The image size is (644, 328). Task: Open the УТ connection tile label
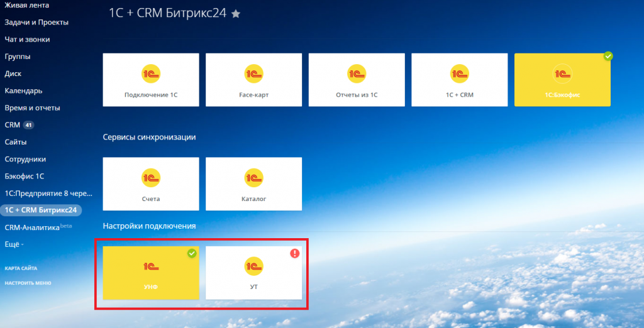tap(254, 287)
